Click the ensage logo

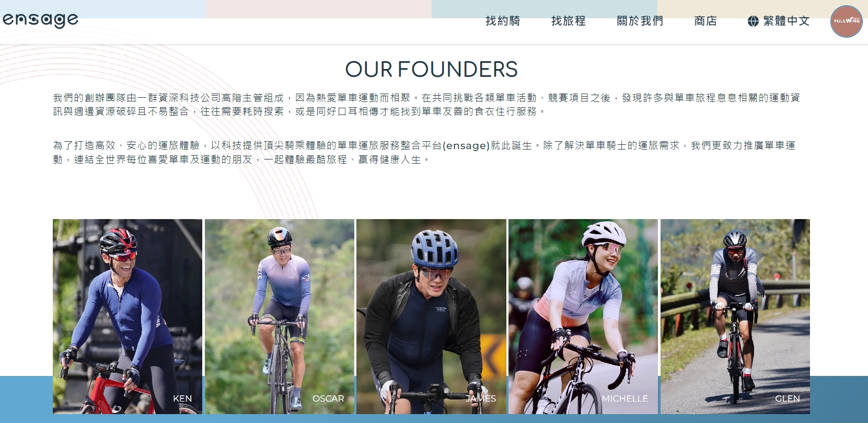point(40,20)
